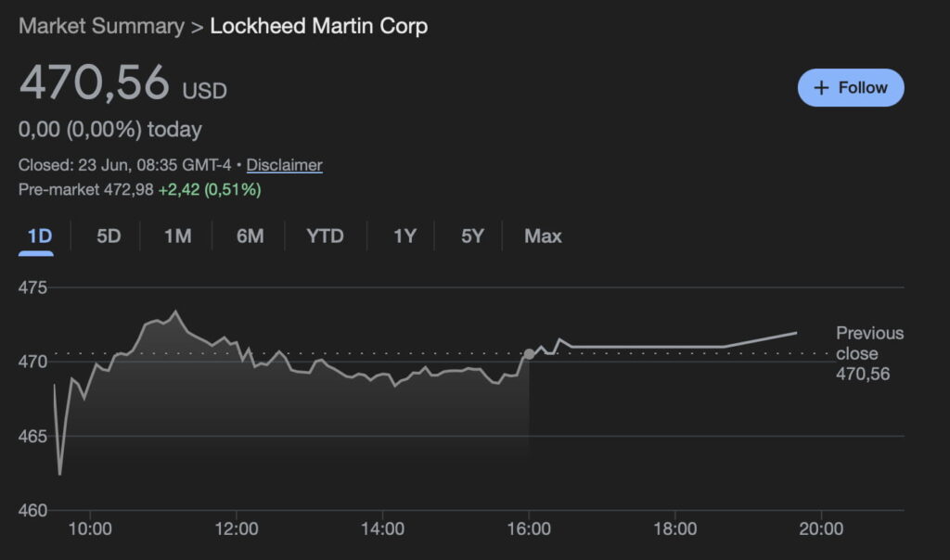The width and height of the screenshot is (950, 560).
Task: Click the Market Summary breadcrumb
Action: click(101, 26)
